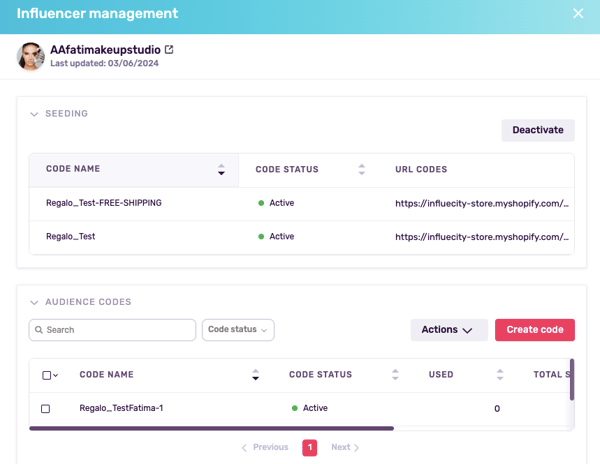This screenshot has height=464, width=600.
Task: Open the Code status filter dropdown
Action: pyautogui.click(x=238, y=330)
